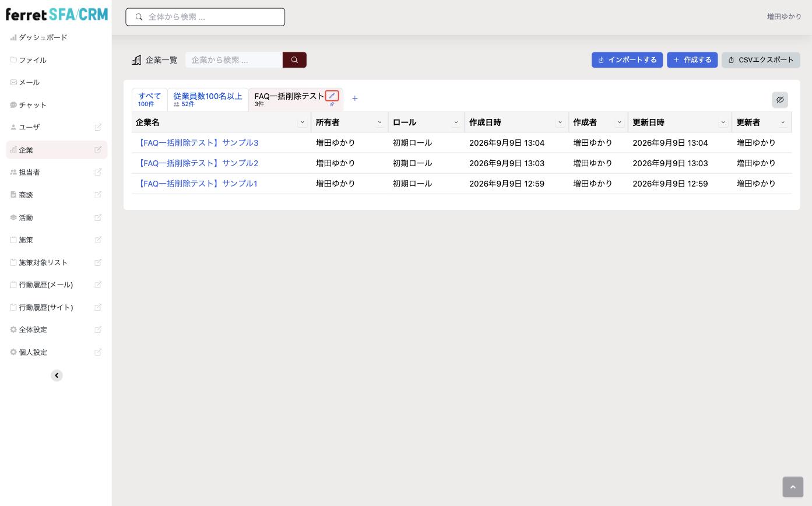The width and height of the screenshot is (812, 506).
Task: Open the 更新者 column dropdown
Action: 783,122
